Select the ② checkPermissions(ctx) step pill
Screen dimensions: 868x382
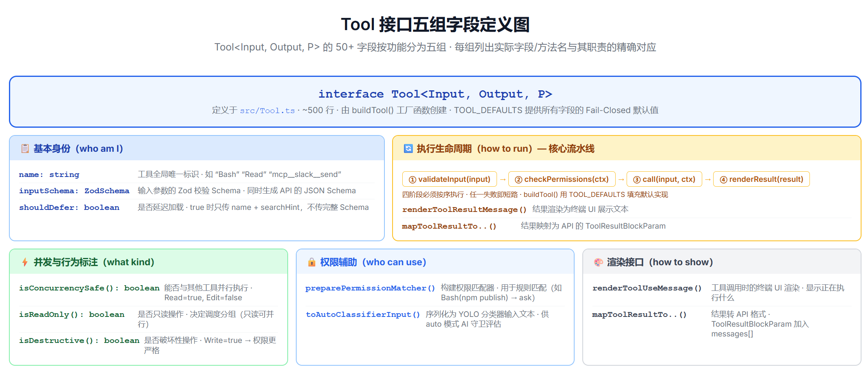point(562,179)
